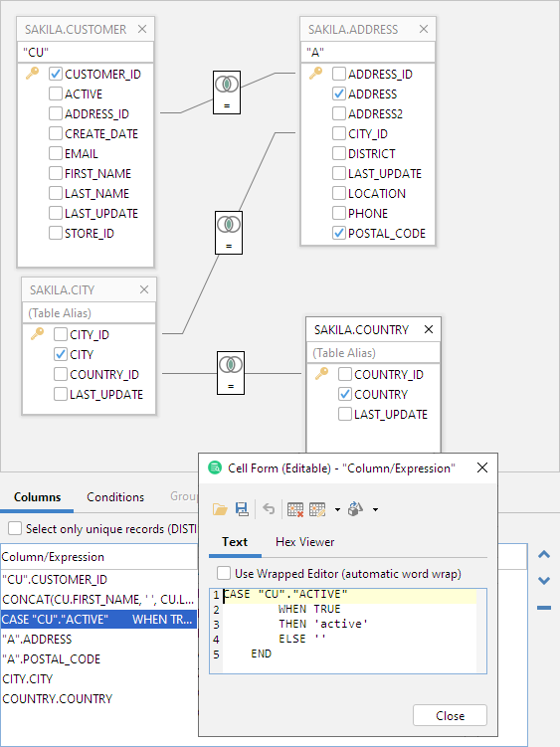This screenshot has width=560, height=747.
Task: Select the CITY.CITY column row
Action: 98,679
